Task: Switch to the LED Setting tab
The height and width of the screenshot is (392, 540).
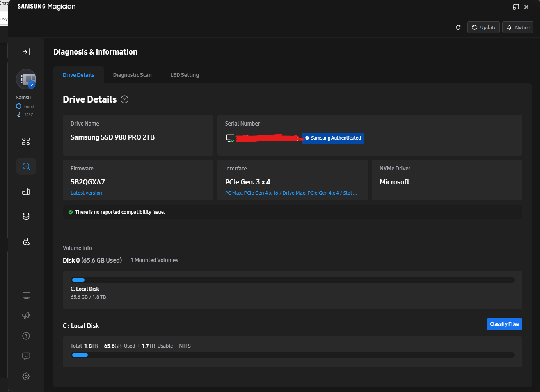Action: [x=185, y=75]
